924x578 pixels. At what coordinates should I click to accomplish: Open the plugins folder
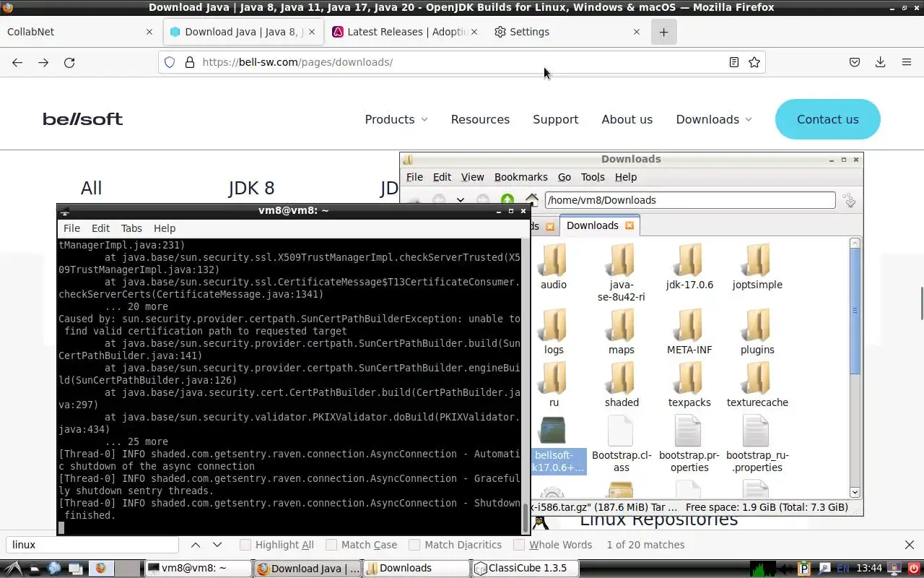point(757,331)
